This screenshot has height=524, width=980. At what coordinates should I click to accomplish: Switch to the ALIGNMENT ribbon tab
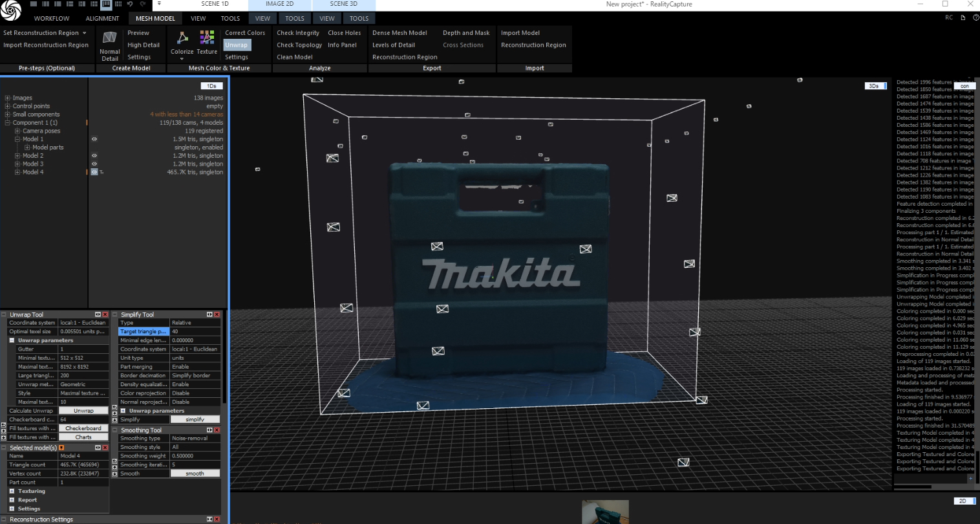click(x=102, y=19)
